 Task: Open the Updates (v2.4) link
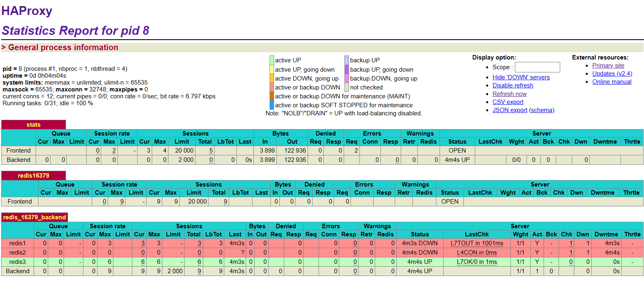click(612, 74)
